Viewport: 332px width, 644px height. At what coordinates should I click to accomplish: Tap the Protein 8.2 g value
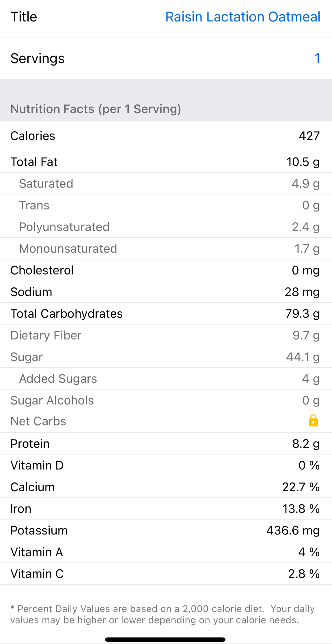point(305,444)
